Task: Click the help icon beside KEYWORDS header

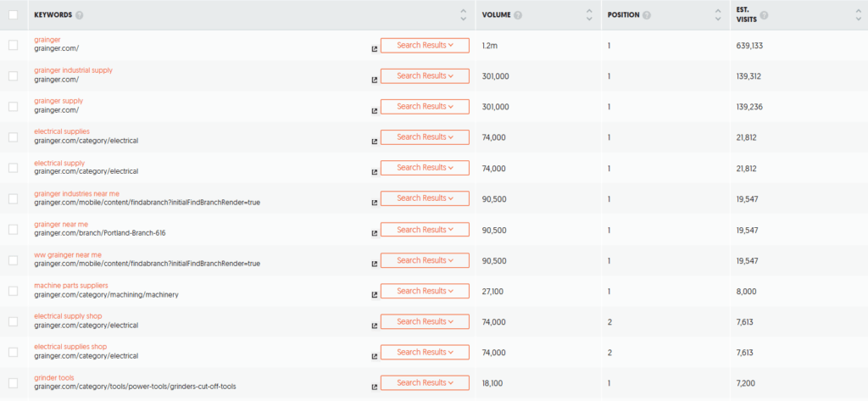Action: pyautogui.click(x=79, y=15)
